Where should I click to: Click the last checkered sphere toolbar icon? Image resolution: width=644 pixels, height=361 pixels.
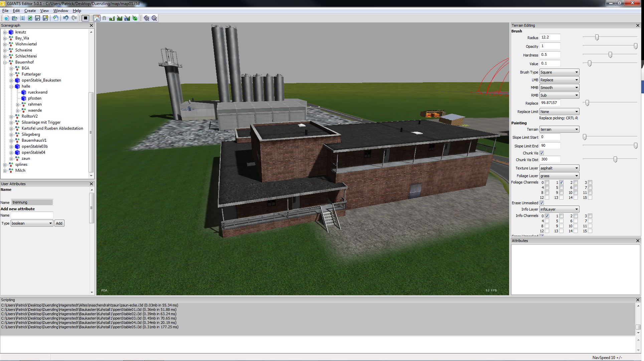click(154, 18)
